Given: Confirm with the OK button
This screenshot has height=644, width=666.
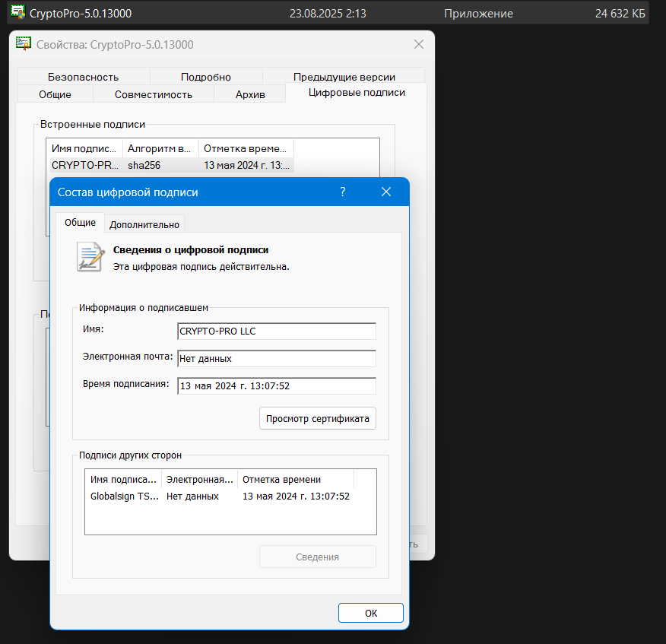Looking at the screenshot, I should click(371, 613).
